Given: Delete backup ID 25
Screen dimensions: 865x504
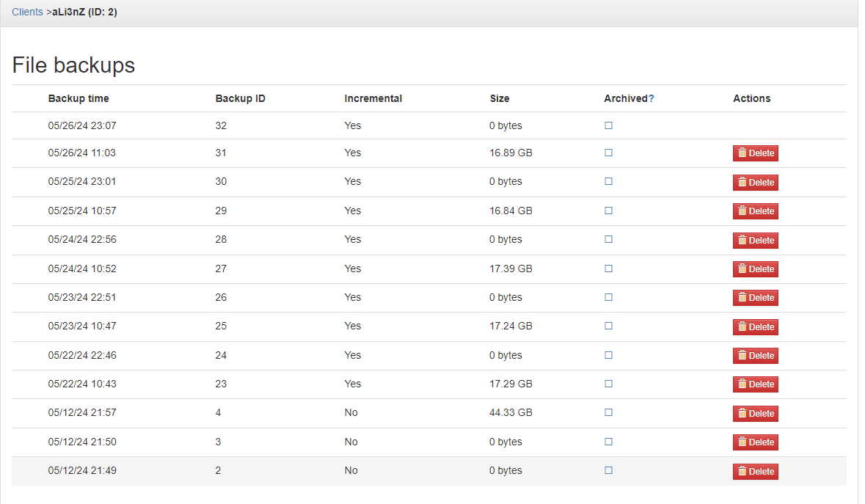Looking at the screenshot, I should pos(755,327).
